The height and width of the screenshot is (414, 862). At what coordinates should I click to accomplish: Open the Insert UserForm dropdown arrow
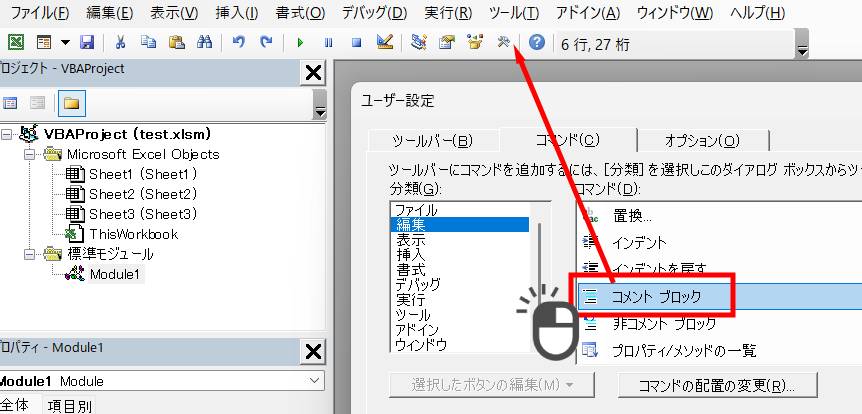(x=65, y=42)
